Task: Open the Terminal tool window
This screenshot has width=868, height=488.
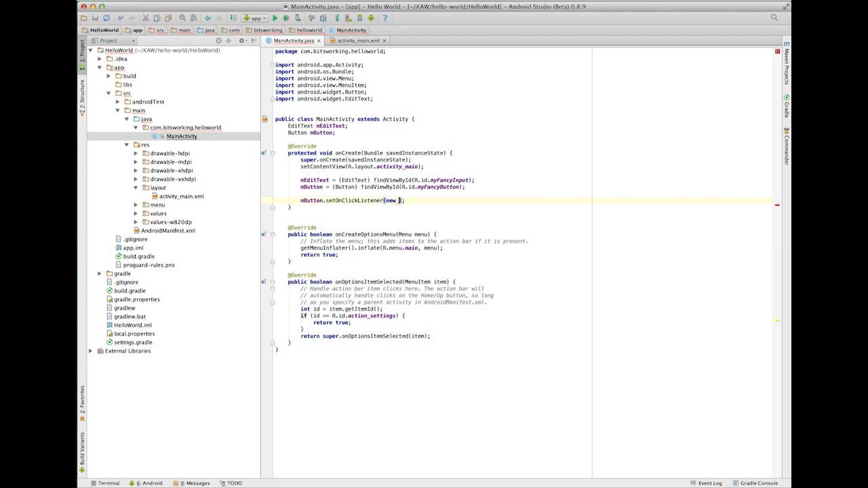Action: point(104,483)
